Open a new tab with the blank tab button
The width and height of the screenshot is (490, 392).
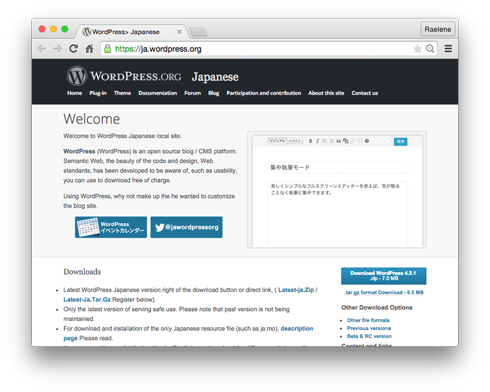[198, 32]
